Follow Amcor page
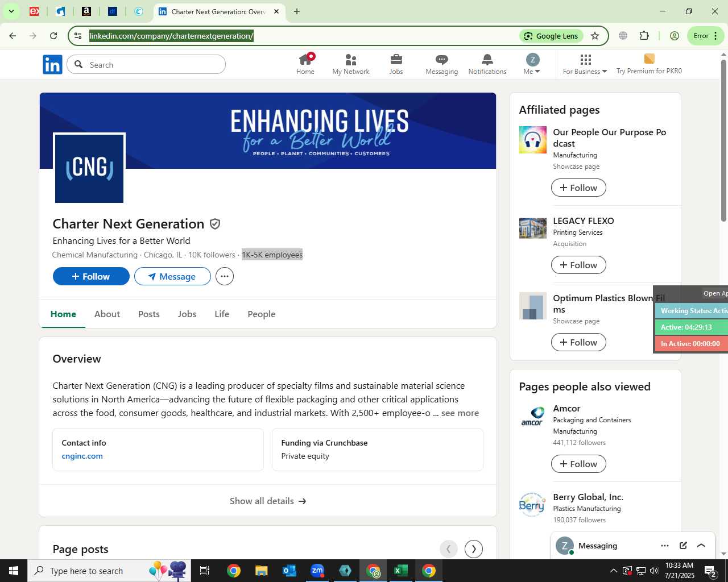Image resolution: width=728 pixels, height=582 pixels. [x=578, y=464]
